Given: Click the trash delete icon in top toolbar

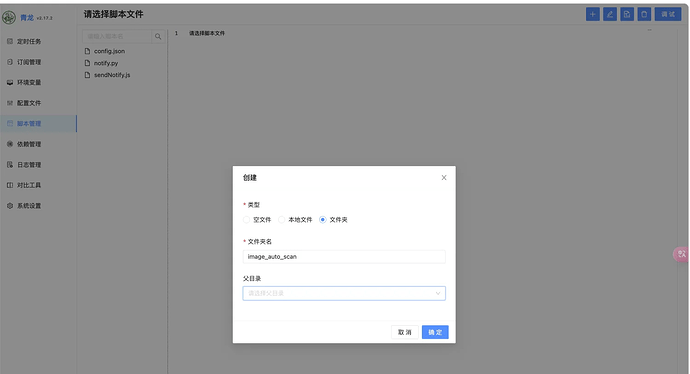Looking at the screenshot, I should (x=644, y=15).
